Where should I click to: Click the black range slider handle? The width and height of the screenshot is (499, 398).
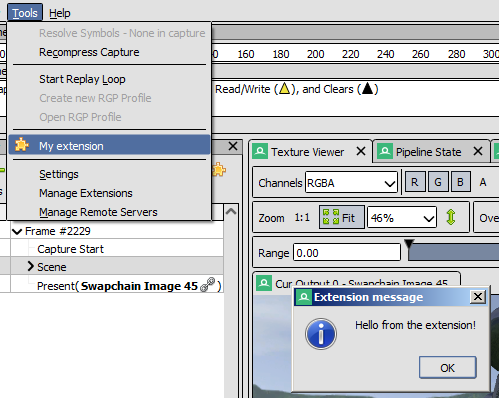(409, 244)
